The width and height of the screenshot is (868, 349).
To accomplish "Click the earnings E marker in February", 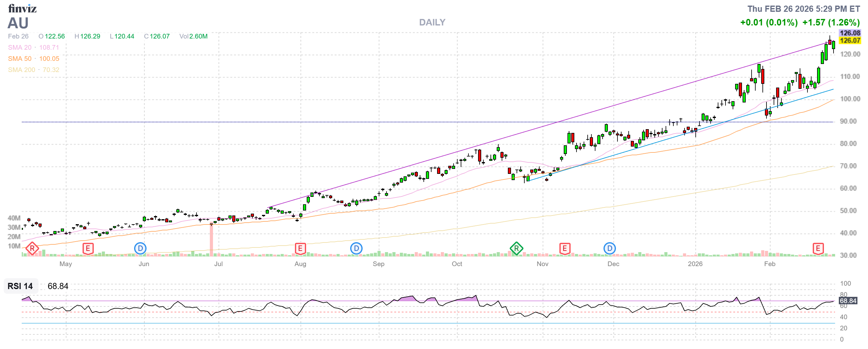I will coord(818,249).
